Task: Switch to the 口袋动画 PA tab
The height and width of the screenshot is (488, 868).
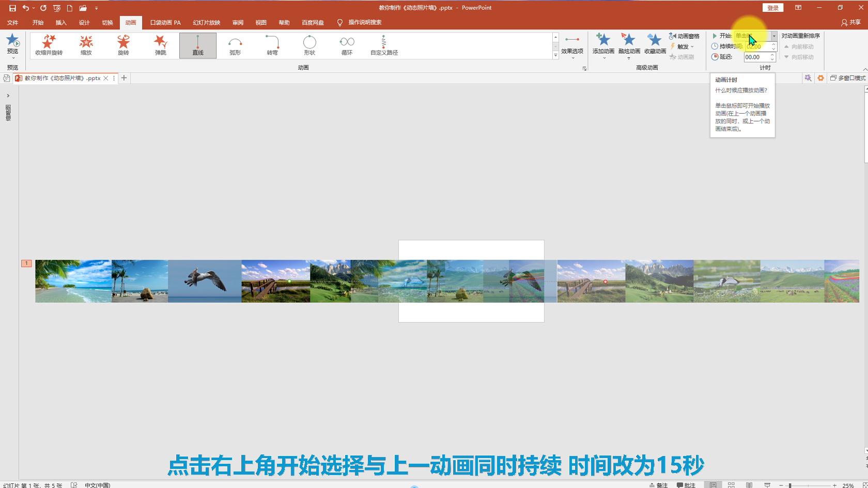Action: click(x=165, y=23)
